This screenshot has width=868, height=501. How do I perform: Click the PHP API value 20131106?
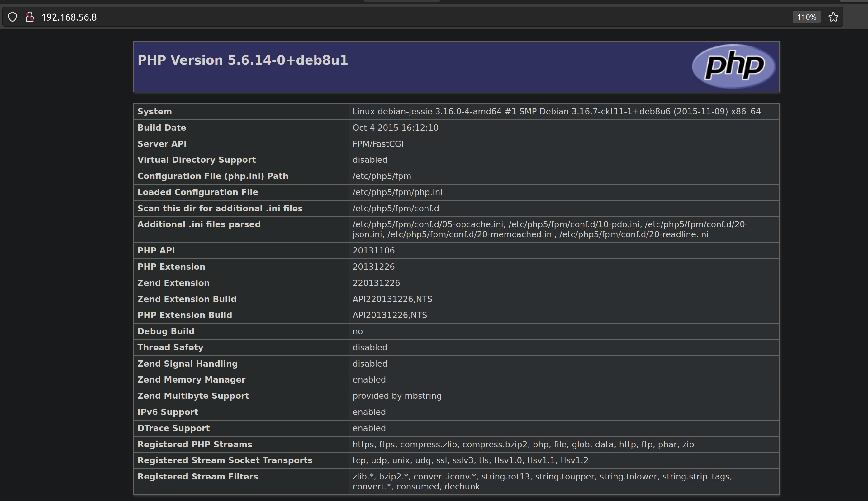point(373,251)
